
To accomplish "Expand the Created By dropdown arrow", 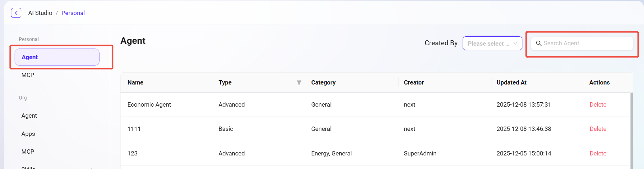I will [x=515, y=43].
